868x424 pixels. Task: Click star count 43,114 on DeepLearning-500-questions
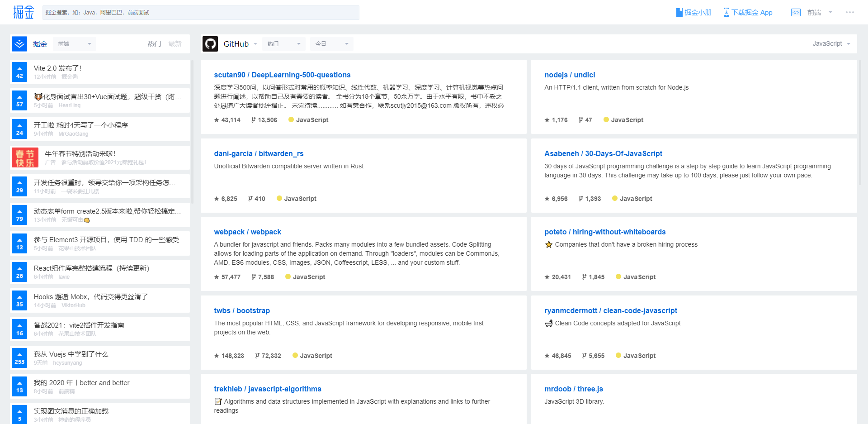(x=227, y=120)
